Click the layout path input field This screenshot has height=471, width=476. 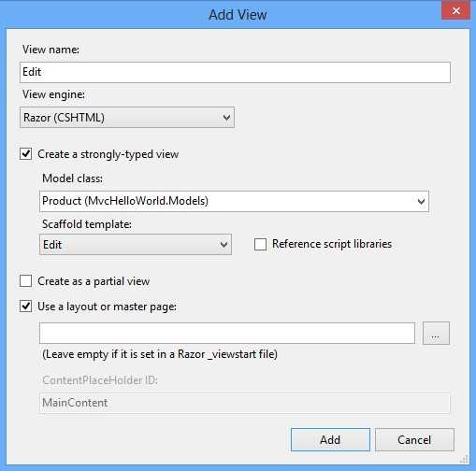[x=227, y=334]
